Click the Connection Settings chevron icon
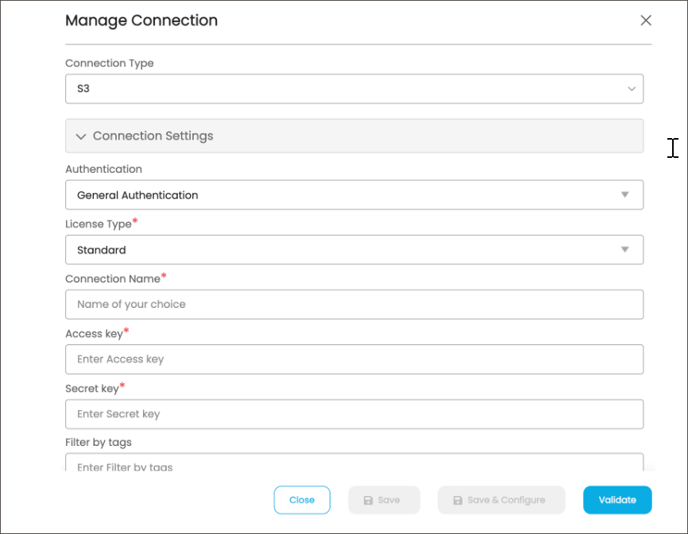This screenshot has width=688, height=534. click(x=81, y=136)
